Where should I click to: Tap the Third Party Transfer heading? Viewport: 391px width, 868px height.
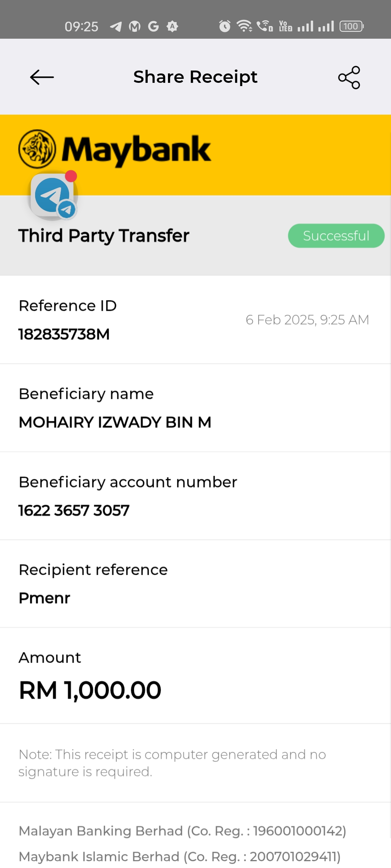pos(104,236)
